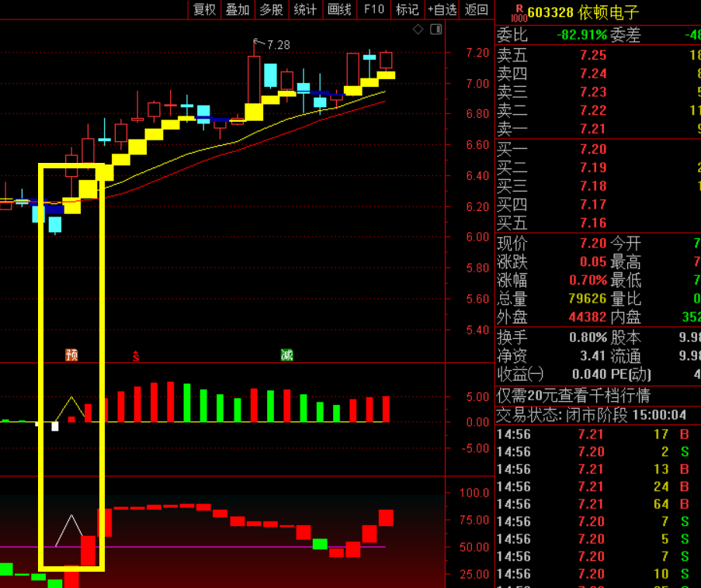
Task: Click 仅需20元查看千档行情 link
Action: (574, 396)
